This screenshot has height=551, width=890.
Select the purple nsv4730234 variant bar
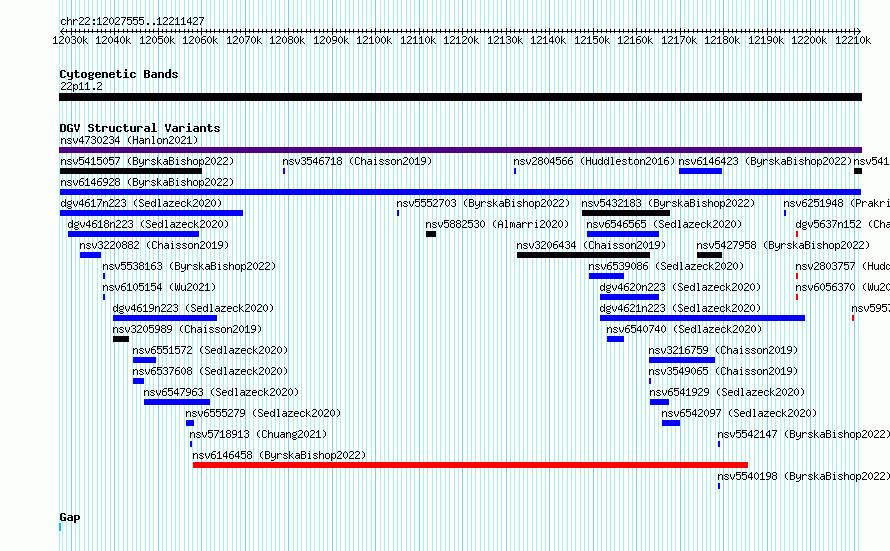(x=460, y=150)
